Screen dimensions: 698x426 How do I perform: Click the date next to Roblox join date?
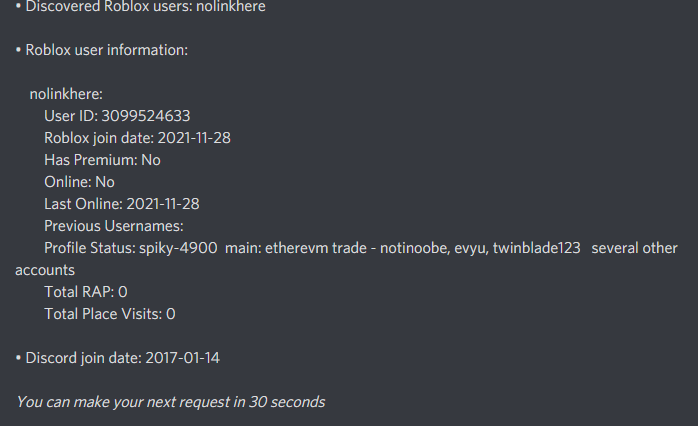[x=194, y=138]
